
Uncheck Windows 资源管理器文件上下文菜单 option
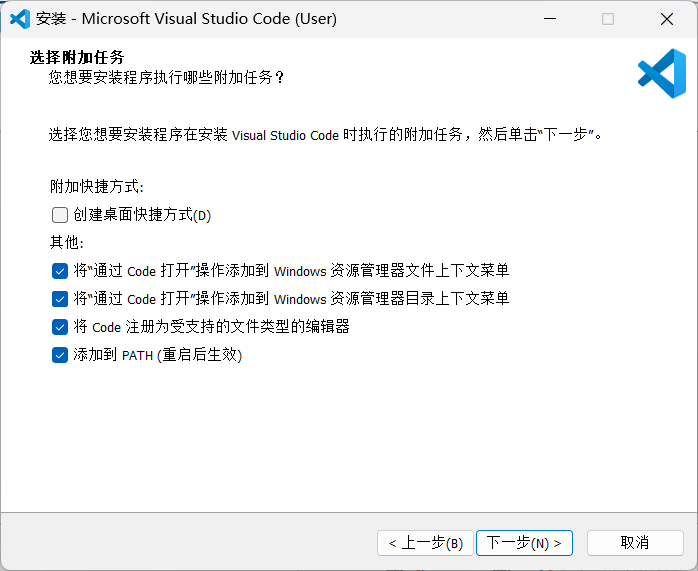(60, 271)
